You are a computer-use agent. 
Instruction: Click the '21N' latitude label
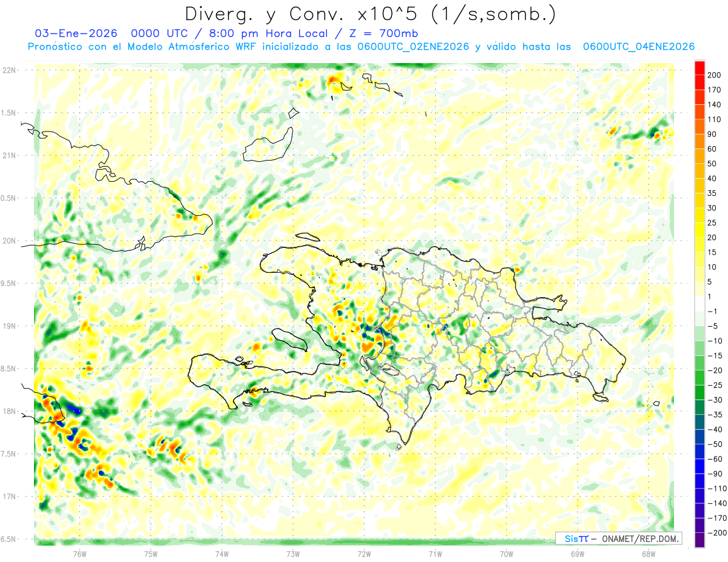click(9, 155)
